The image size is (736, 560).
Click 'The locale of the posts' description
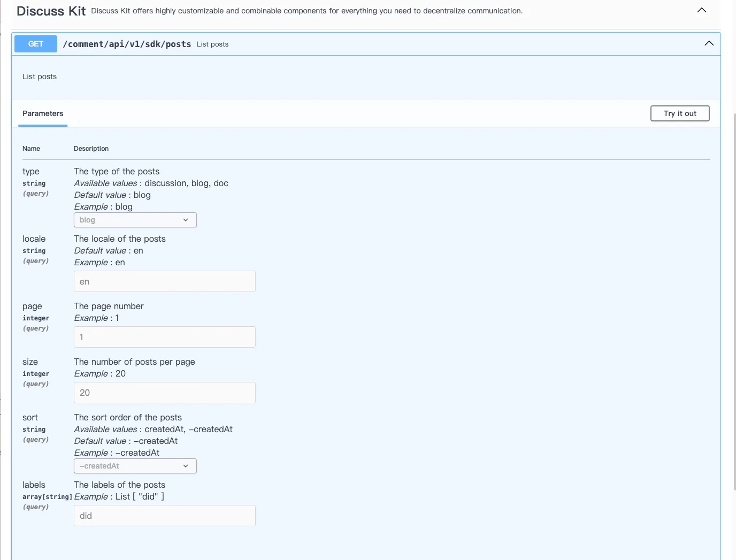pos(120,239)
